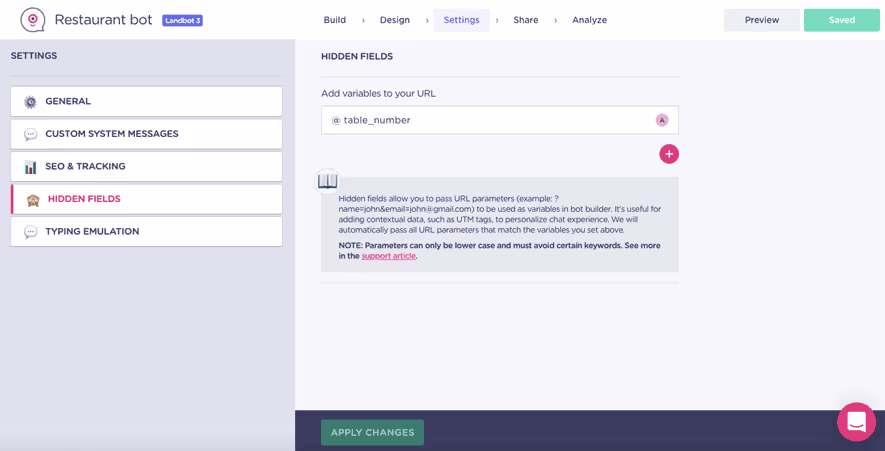The image size is (885, 451).
Task: Add a new hidden field with plus
Action: (669, 154)
